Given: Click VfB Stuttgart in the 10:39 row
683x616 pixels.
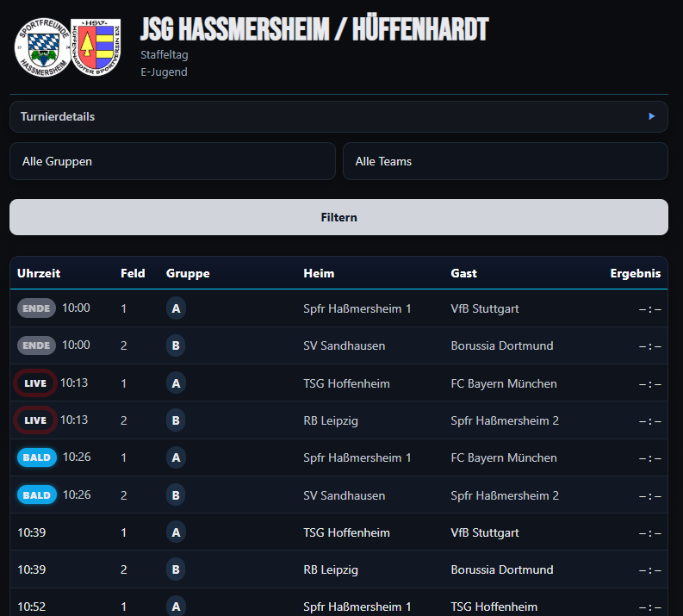Looking at the screenshot, I should [485, 532].
